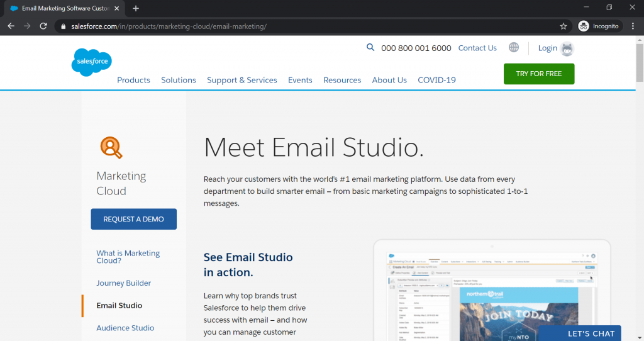
Task: Open the Chrome three-dot menu
Action: click(x=633, y=26)
